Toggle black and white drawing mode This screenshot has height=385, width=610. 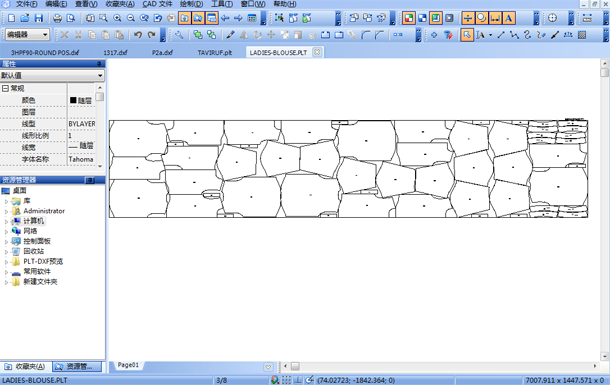(422, 18)
